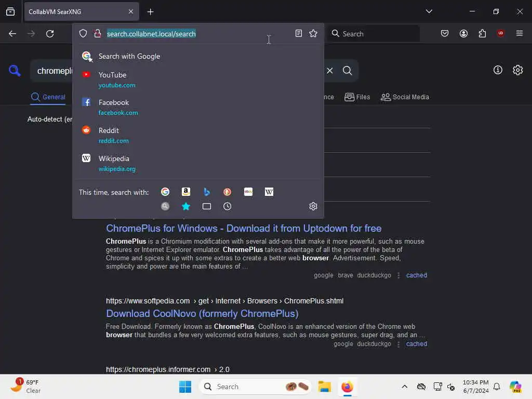The width and height of the screenshot is (532, 399).
Task: Open cached copy of the CoolNovo result
Action: [417, 344]
